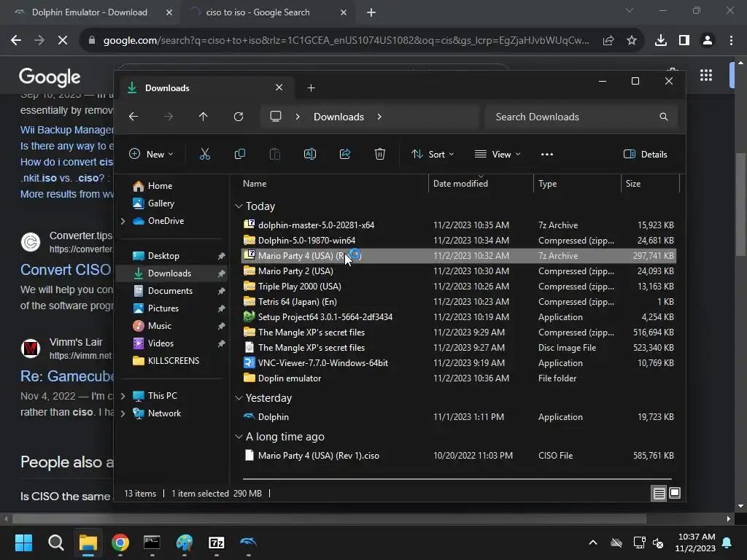Open Chrome three-dot menu

(731, 41)
